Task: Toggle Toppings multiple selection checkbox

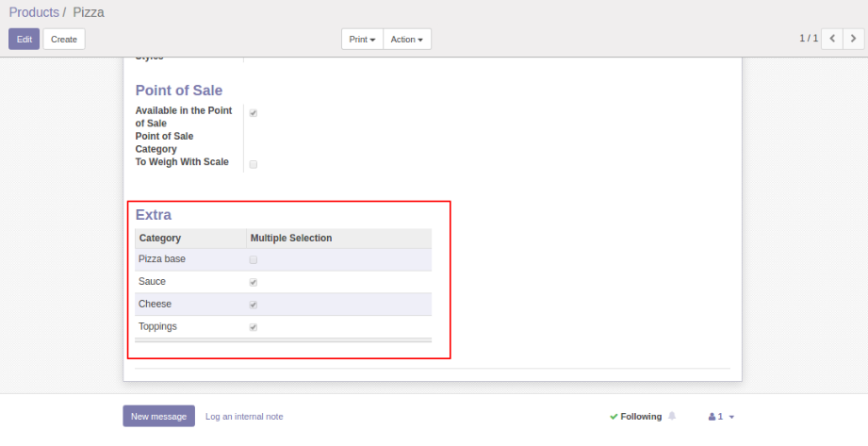Action: click(x=254, y=327)
